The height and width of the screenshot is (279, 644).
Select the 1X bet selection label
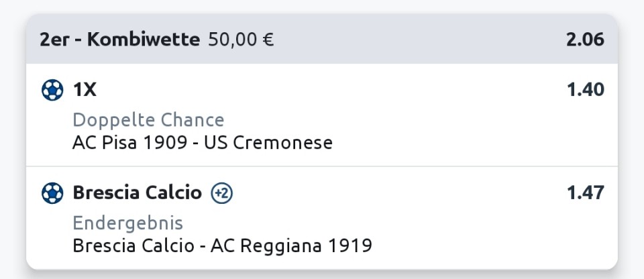point(85,90)
